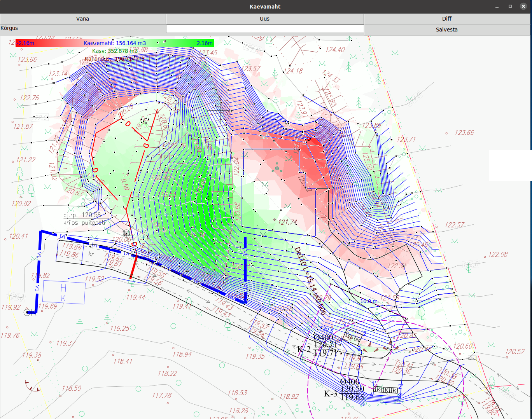Click the IKIKIK box near K-3

pos(385,390)
